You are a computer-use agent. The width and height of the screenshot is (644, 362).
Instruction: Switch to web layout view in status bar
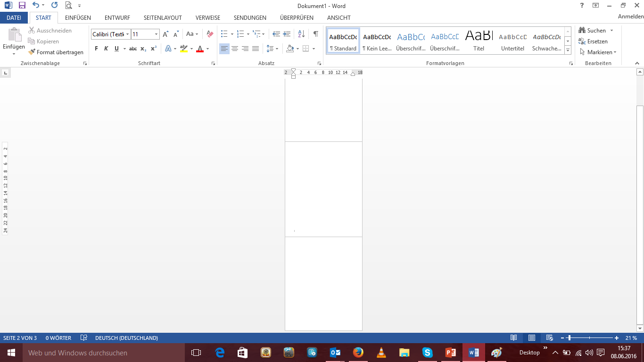pos(549,338)
